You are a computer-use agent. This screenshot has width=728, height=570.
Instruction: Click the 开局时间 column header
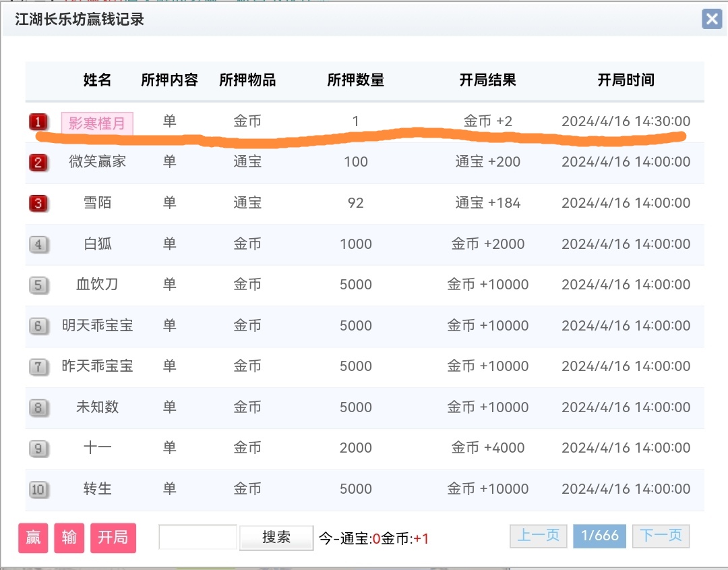coord(626,80)
